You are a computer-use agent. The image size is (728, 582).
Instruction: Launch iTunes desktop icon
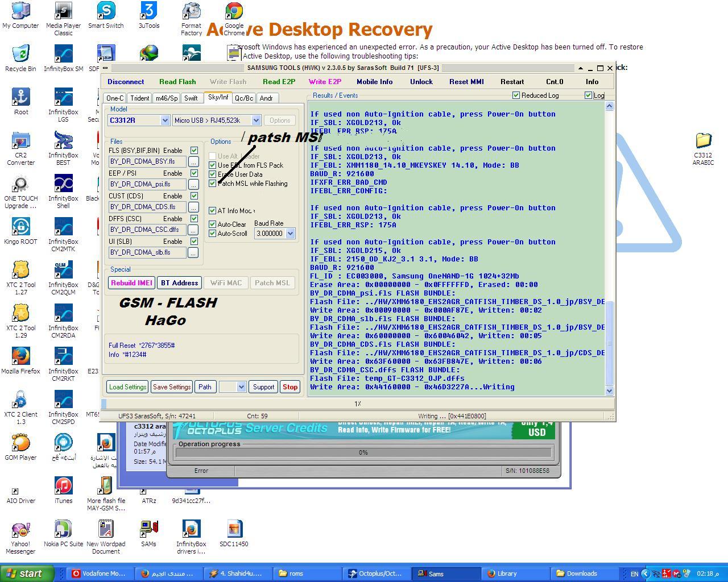pos(63,490)
